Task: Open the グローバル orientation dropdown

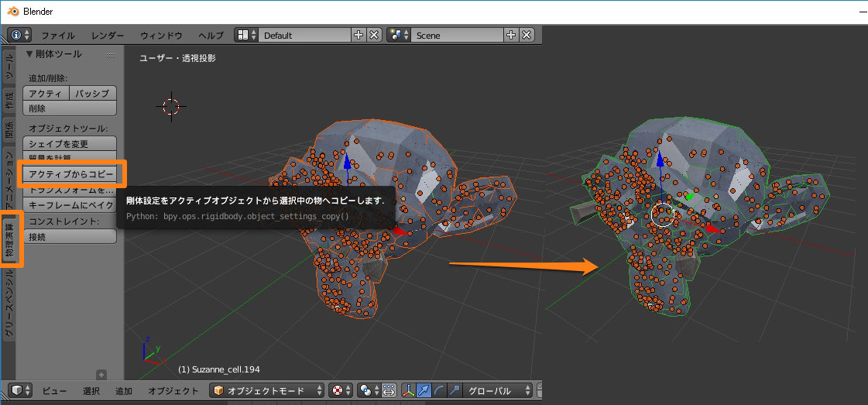Action: point(498,390)
